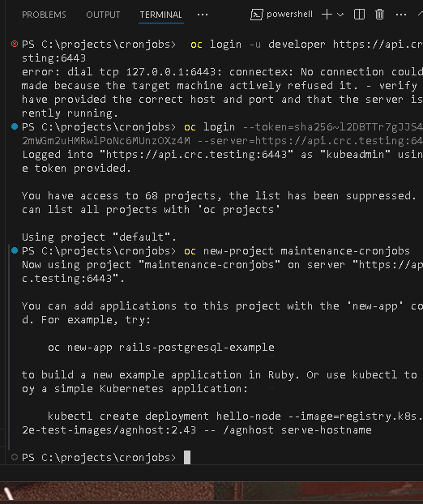Select the TERMINAL tab
This screenshot has width=423, height=504.
[x=160, y=15]
